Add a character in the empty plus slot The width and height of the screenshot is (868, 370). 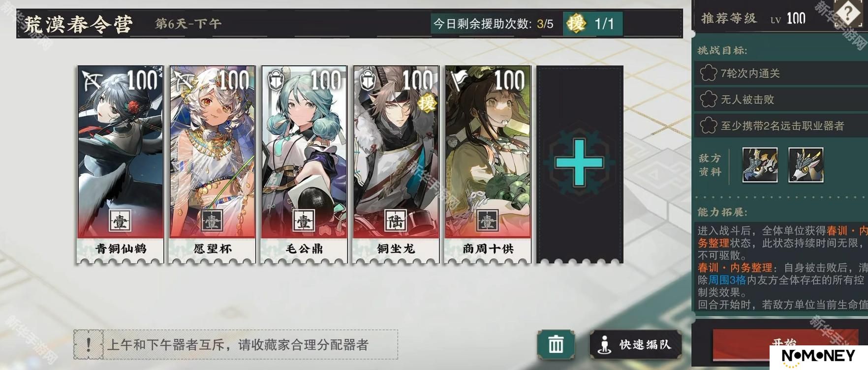coord(580,164)
